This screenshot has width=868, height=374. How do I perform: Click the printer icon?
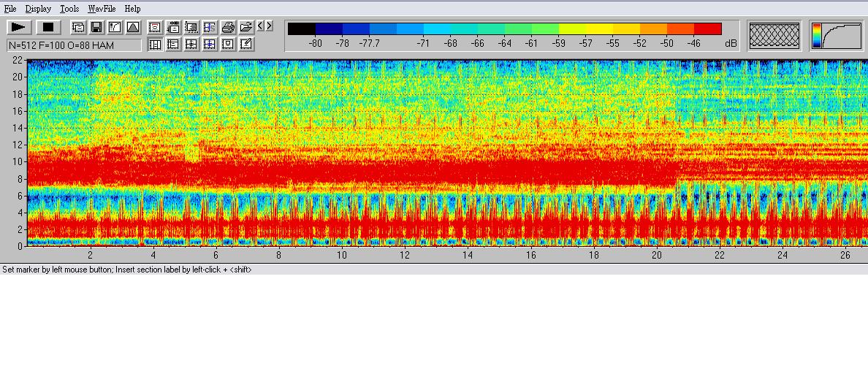(228, 28)
